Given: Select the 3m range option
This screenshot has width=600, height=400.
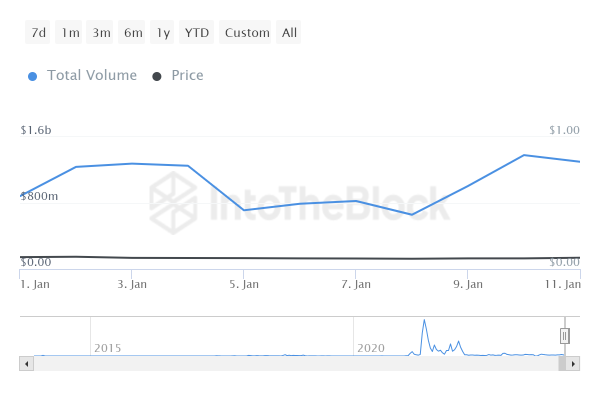Looking at the screenshot, I should [x=101, y=33].
